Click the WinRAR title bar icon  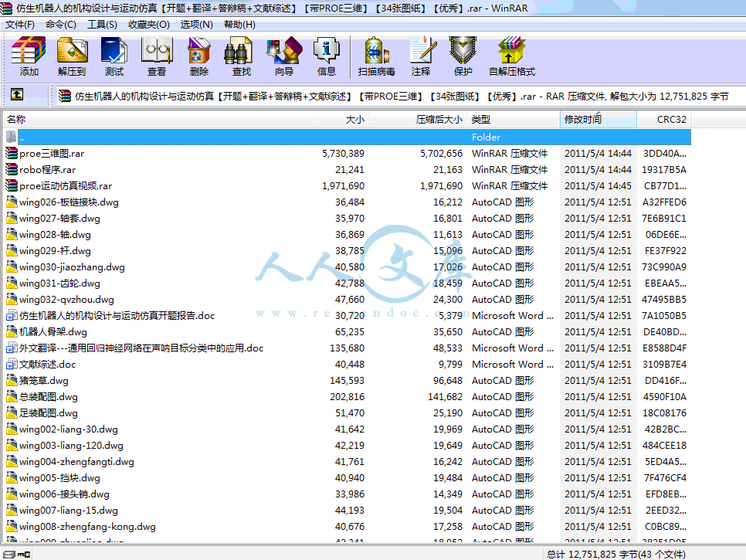point(7,8)
